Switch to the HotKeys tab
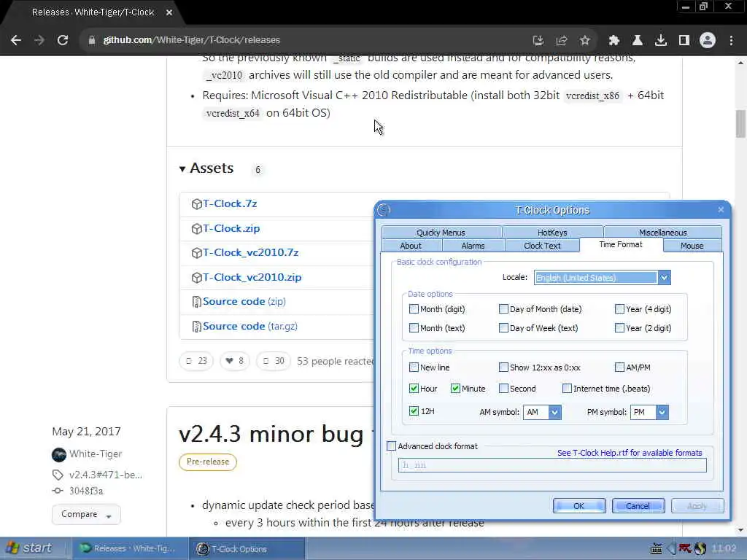 [x=552, y=233]
